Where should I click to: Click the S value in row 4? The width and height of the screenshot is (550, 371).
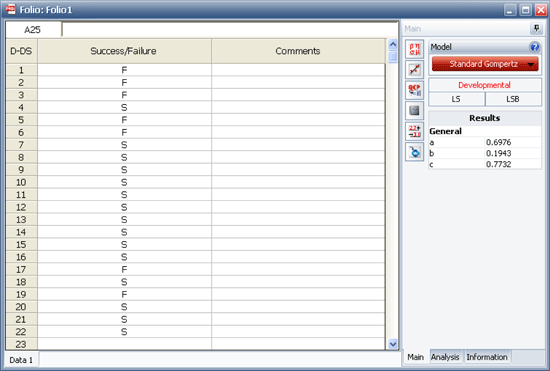point(124,107)
